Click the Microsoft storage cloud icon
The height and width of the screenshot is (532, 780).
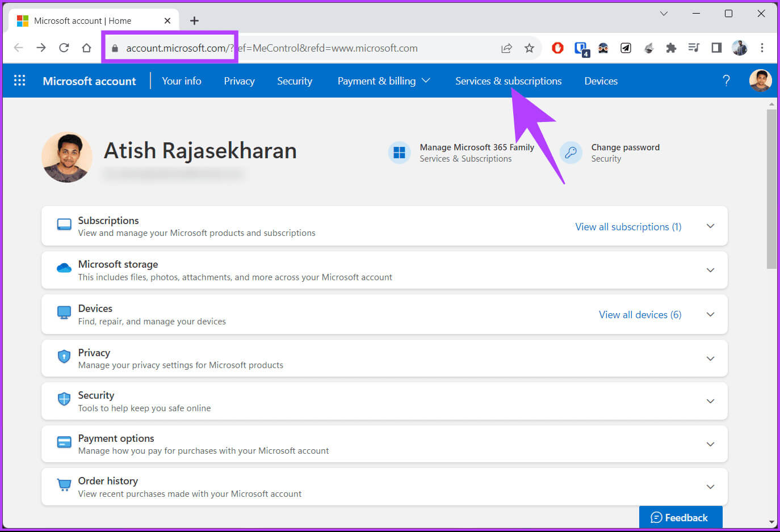tap(64, 268)
